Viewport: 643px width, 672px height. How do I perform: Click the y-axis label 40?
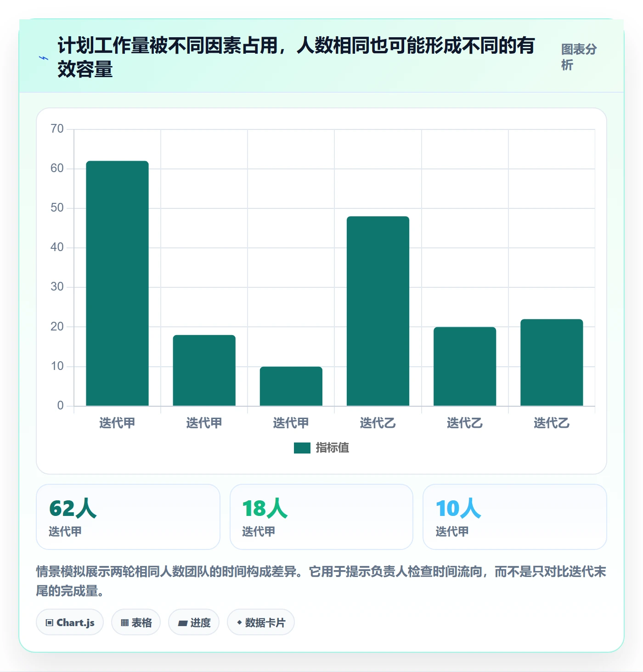pyautogui.click(x=57, y=247)
